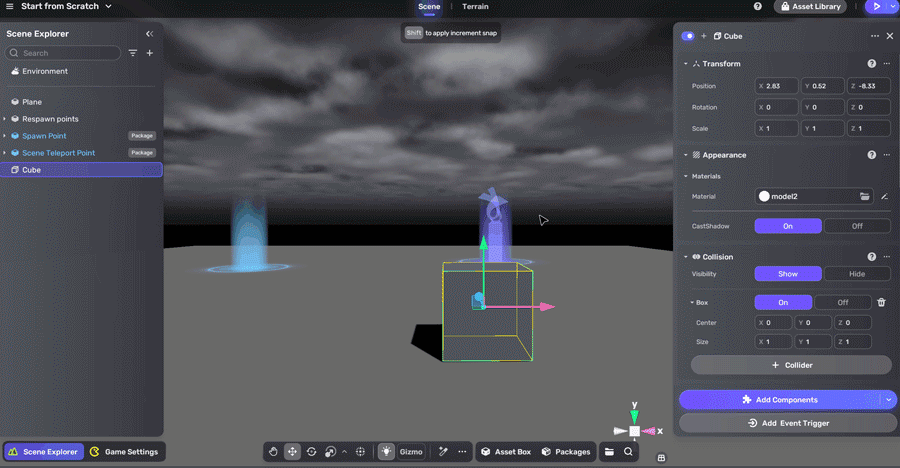This screenshot has height=468, width=900.
Task: Click the model2 material color swatch
Action: pyautogui.click(x=765, y=197)
